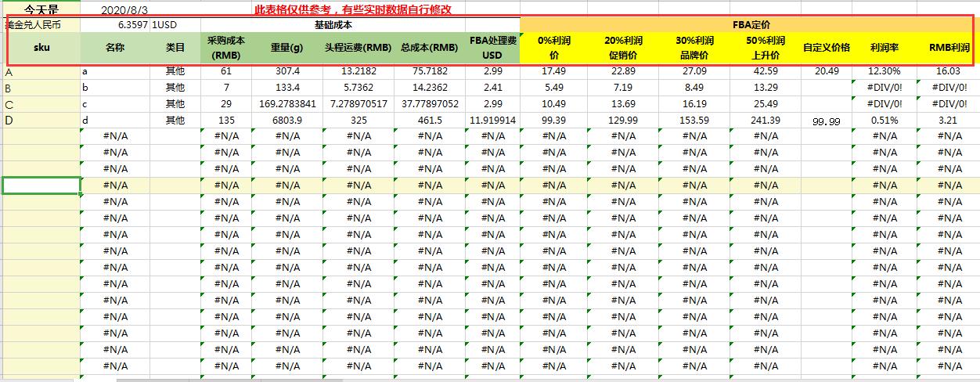The height and width of the screenshot is (382, 980).
Task: Select the 1USD cell
Action: click(175, 24)
